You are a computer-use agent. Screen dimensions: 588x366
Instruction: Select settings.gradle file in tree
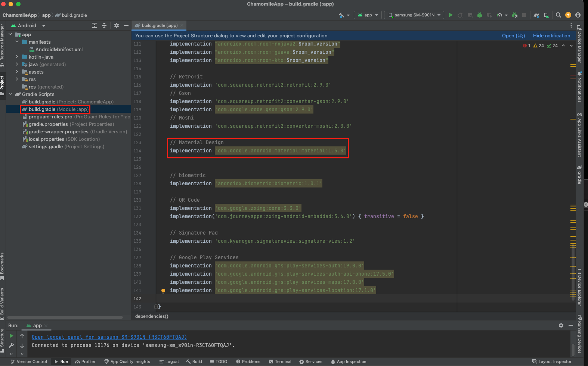tap(63, 146)
